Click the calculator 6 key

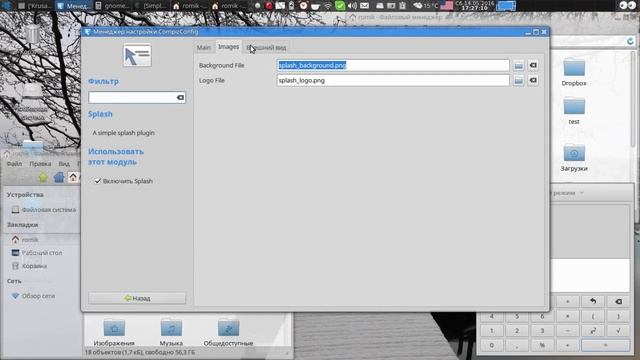coord(542,316)
